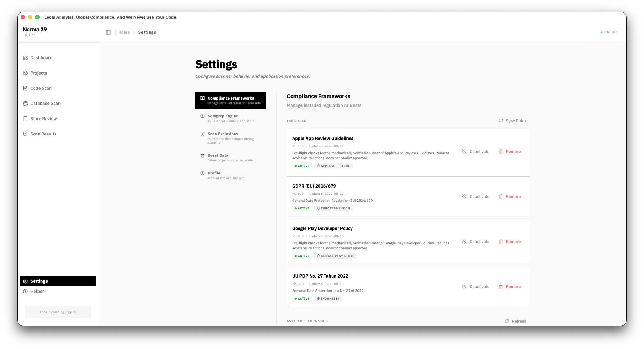The image size is (644, 349).
Task: Toggle the sidebar panel icon
Action: pyautogui.click(x=108, y=32)
